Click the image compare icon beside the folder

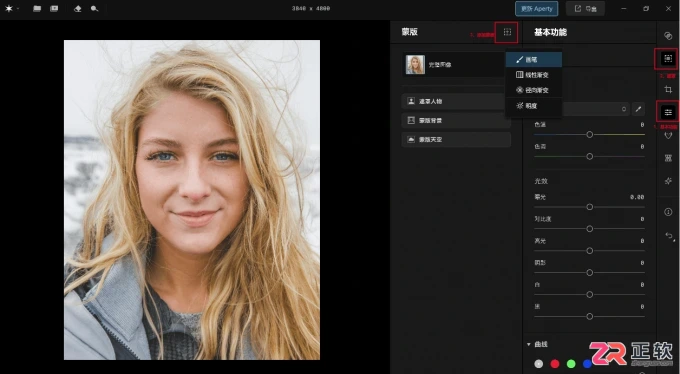[54, 9]
